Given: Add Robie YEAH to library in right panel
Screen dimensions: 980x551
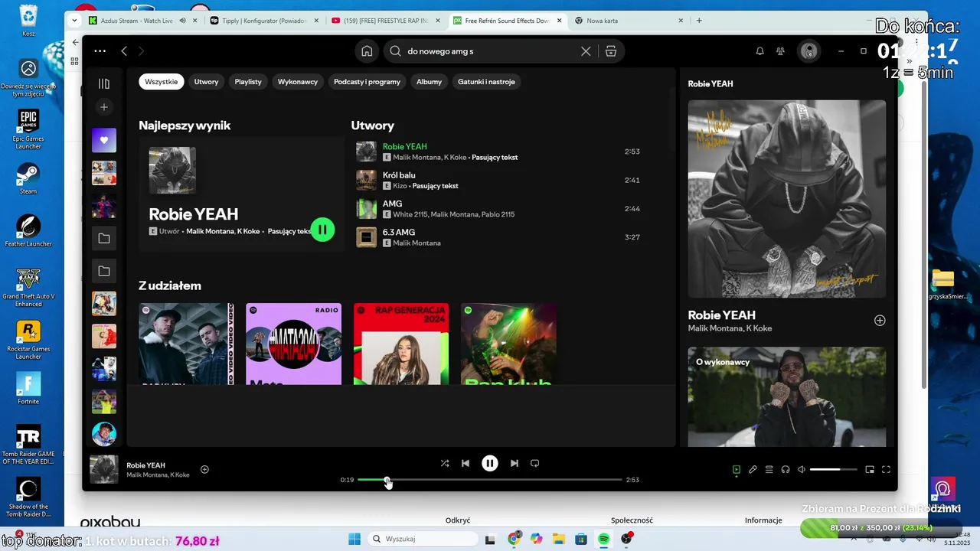Looking at the screenshot, I should click(880, 321).
